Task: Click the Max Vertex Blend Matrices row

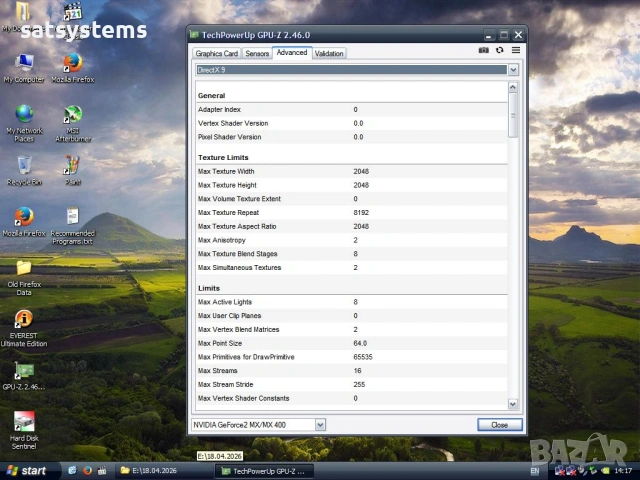Action: tap(351, 329)
